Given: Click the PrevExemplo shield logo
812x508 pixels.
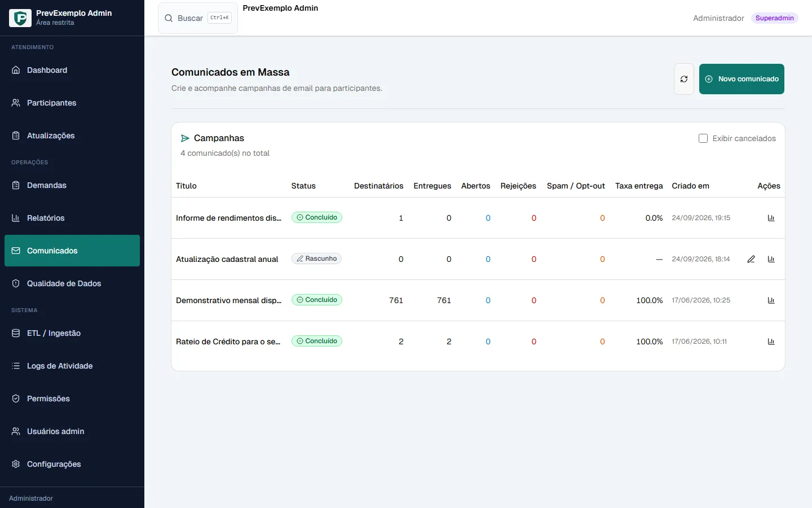Looking at the screenshot, I should pos(20,18).
